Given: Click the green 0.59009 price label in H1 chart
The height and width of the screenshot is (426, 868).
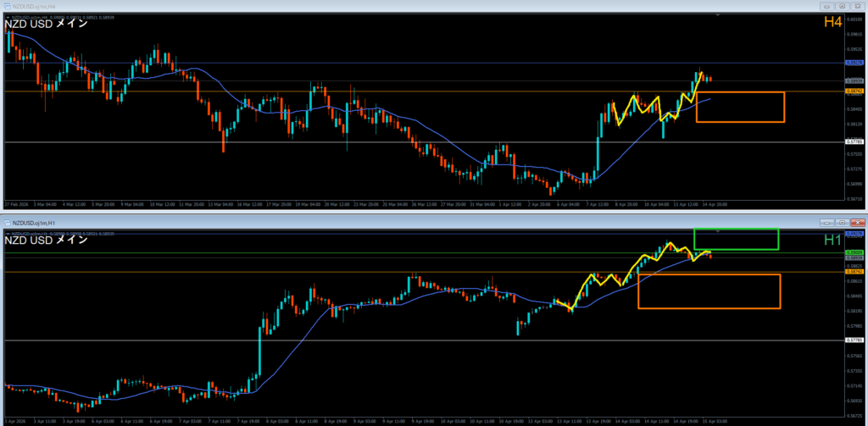Looking at the screenshot, I should point(854,252).
